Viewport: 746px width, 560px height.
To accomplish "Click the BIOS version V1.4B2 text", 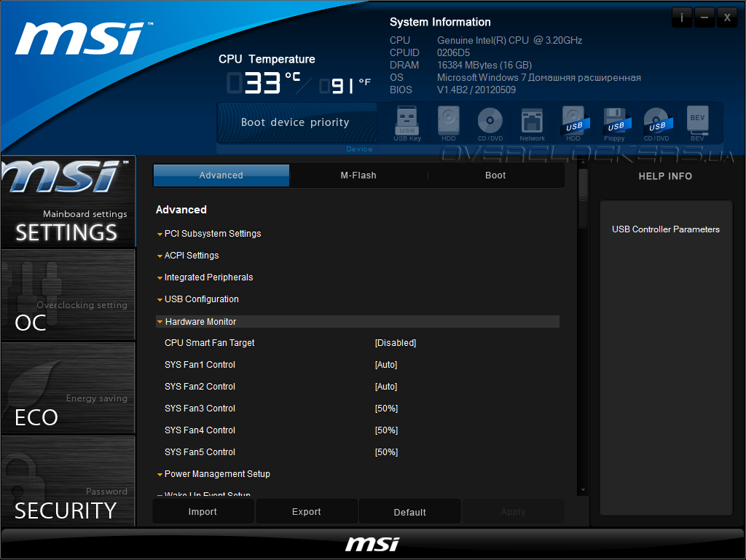I will tap(476, 90).
